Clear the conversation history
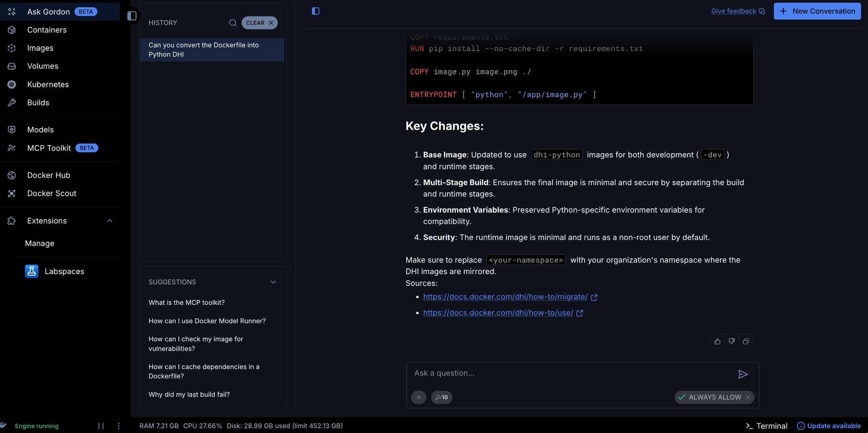868x433 pixels. [260, 23]
